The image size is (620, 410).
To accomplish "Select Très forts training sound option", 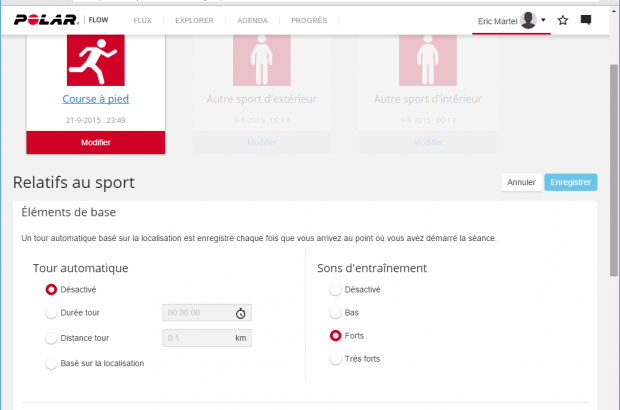I will point(336,359).
